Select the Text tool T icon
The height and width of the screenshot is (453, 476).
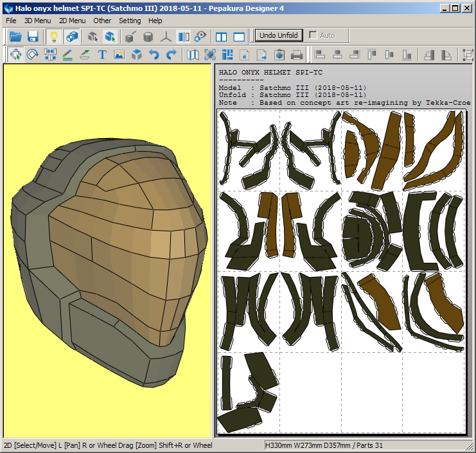tap(102, 55)
